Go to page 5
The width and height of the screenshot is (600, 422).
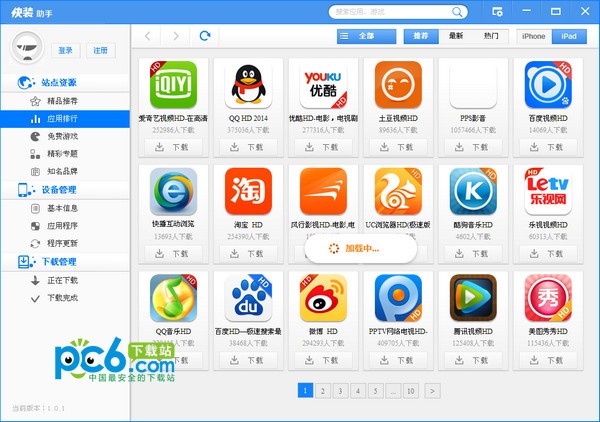[375, 391]
